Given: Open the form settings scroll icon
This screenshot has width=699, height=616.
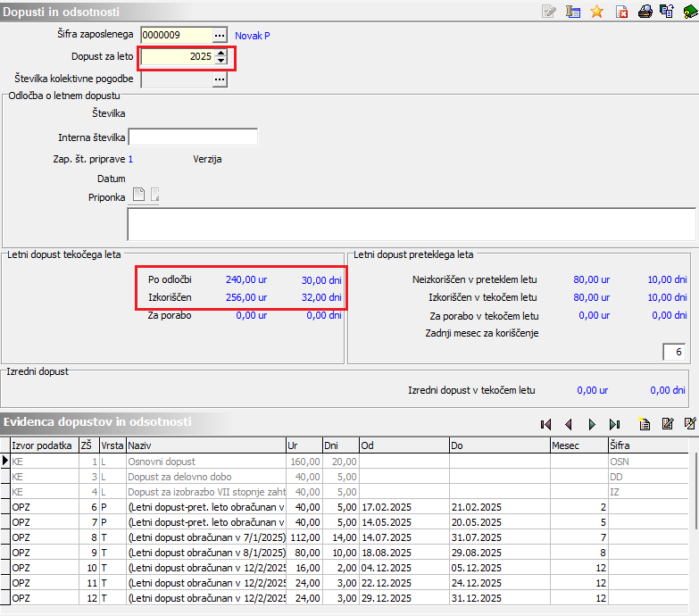Looking at the screenshot, I should [x=573, y=12].
